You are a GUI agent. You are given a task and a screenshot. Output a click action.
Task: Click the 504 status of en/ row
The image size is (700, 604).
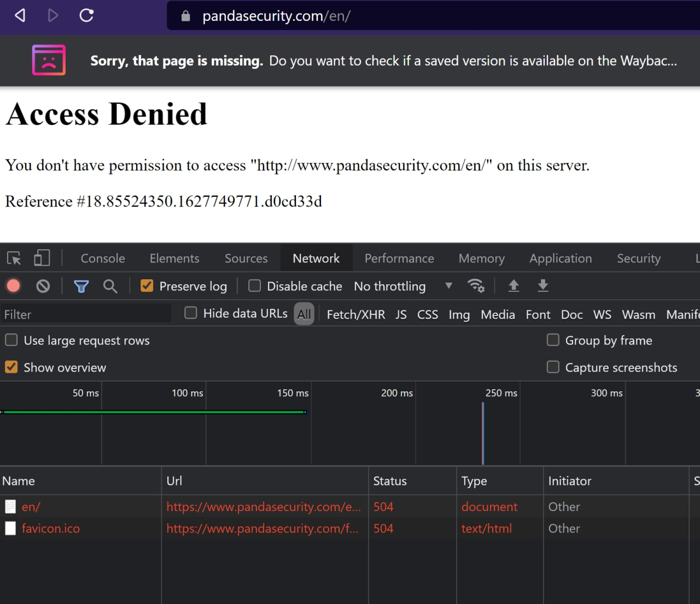[x=383, y=507]
